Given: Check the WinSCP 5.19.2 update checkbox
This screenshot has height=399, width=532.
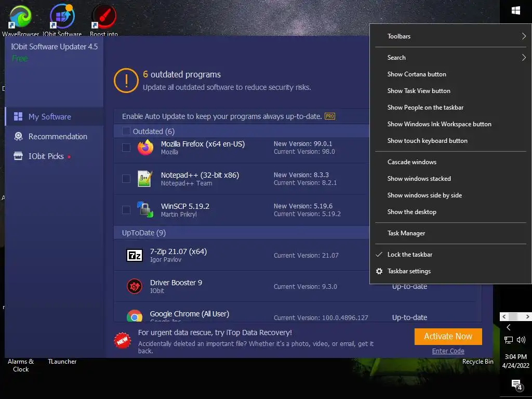Looking at the screenshot, I should click(126, 210).
